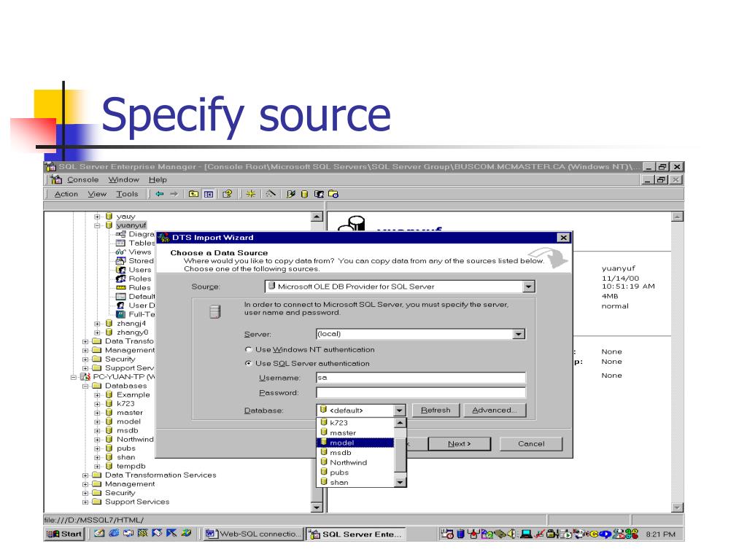Click the tree pane scroll down arrow

(x=317, y=507)
